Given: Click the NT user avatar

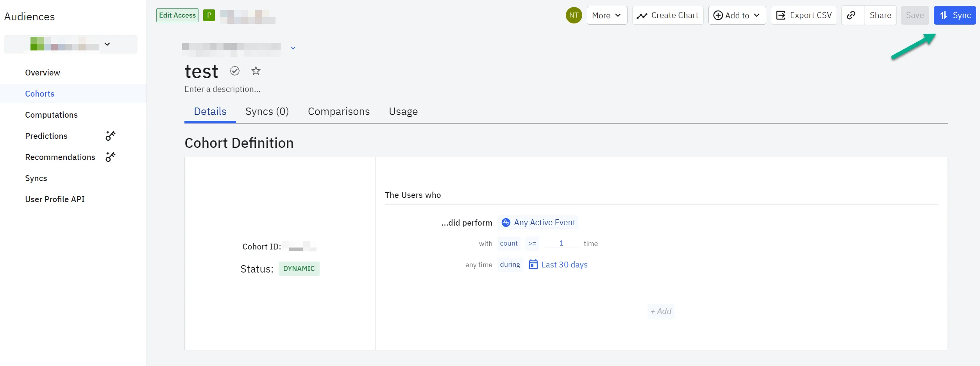Looking at the screenshot, I should click(574, 15).
